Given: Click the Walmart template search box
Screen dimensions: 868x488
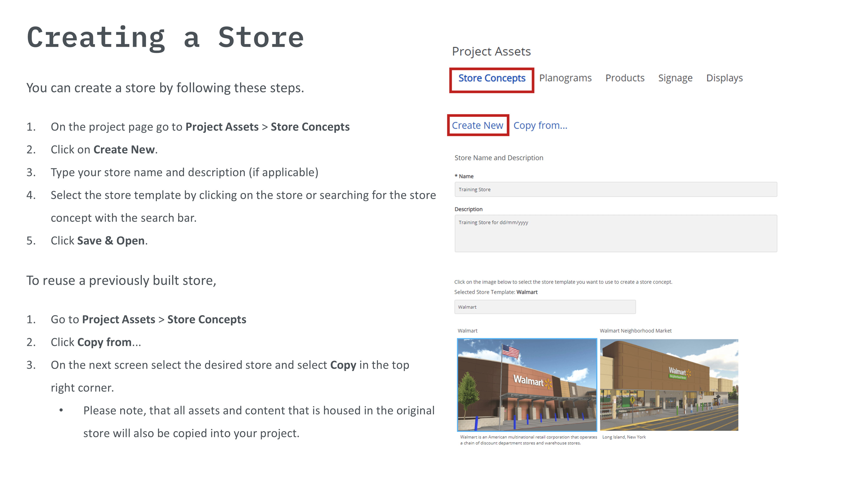Looking at the screenshot, I should (x=544, y=307).
